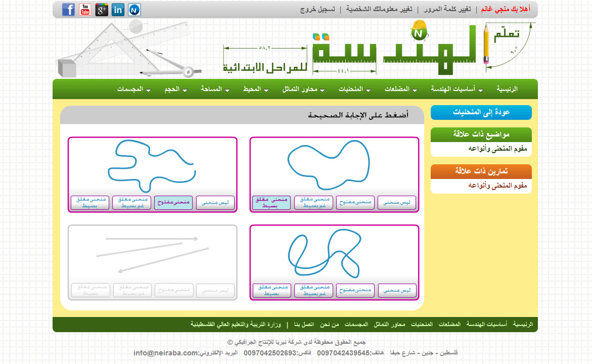Go to الرئيسية in the green navigation bar

[x=507, y=89]
